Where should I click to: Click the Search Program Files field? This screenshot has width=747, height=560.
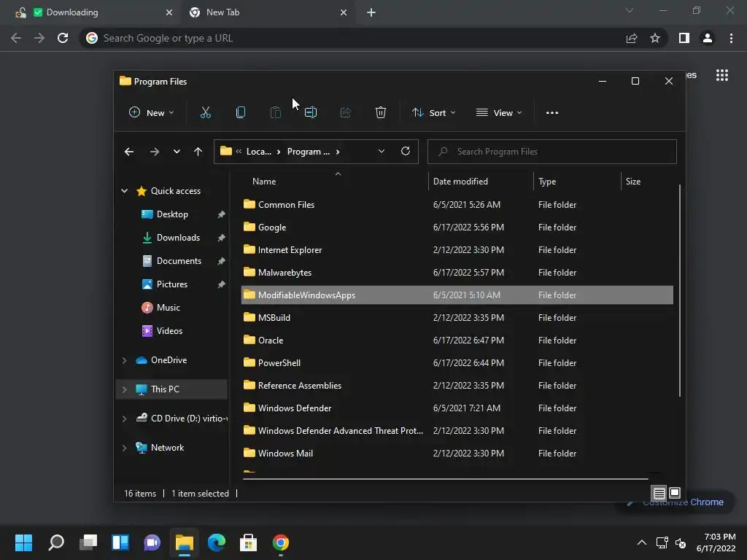pyautogui.click(x=551, y=152)
